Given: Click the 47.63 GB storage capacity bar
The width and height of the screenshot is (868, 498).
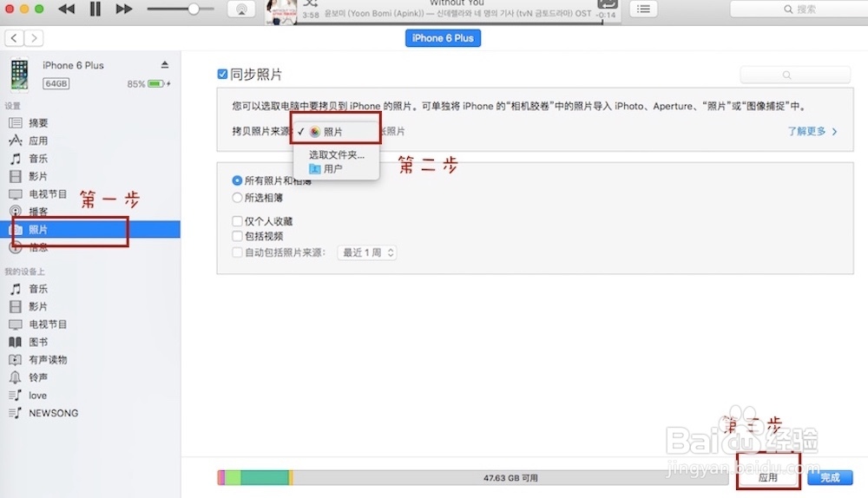Looking at the screenshot, I should coord(473,477).
